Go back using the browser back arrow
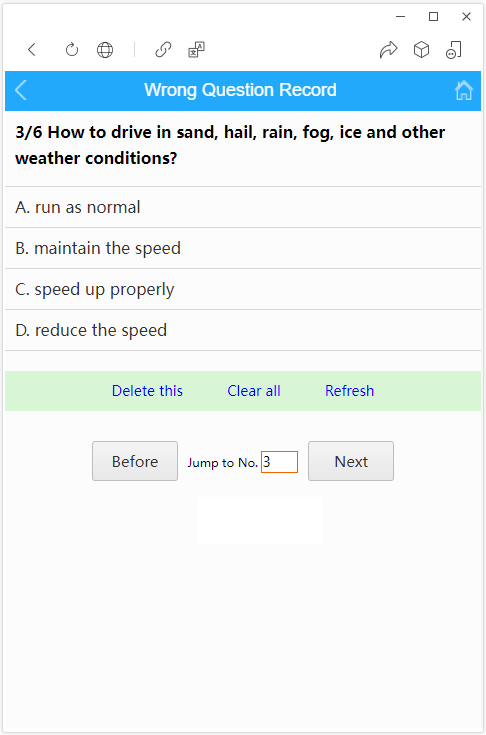Viewport: 486px width, 735px height. [x=31, y=49]
